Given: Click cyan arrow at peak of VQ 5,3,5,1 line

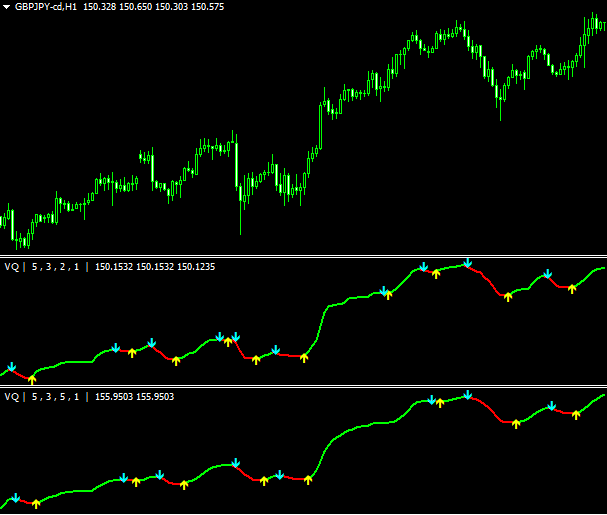Looking at the screenshot, I should [468, 396].
